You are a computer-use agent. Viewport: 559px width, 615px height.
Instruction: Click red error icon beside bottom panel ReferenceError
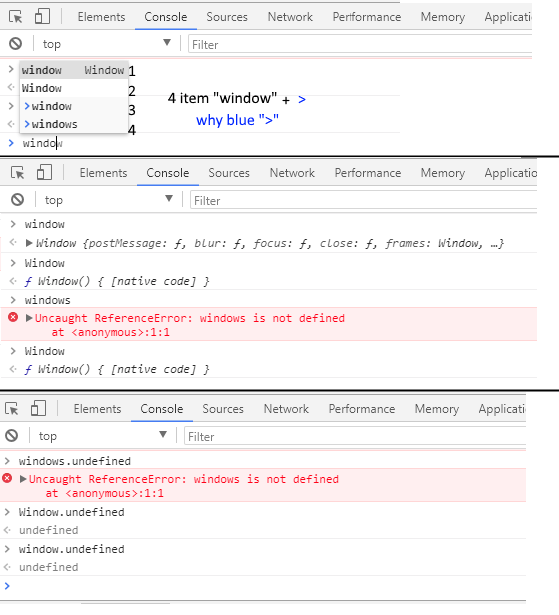coord(7,478)
